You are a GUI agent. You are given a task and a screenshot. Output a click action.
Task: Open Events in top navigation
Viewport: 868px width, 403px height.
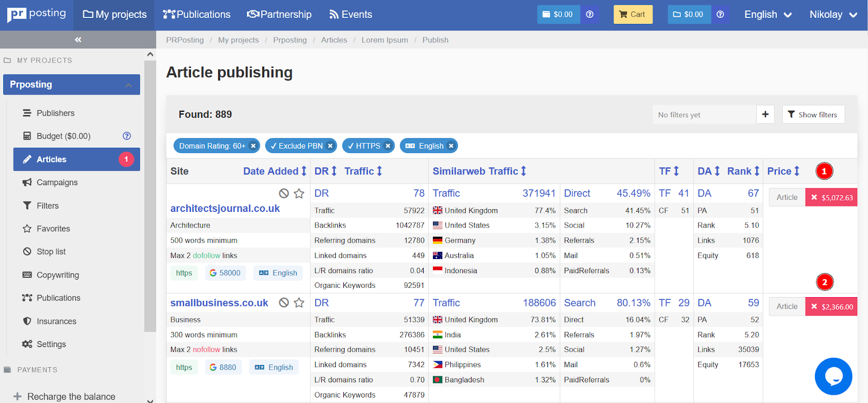pos(350,15)
